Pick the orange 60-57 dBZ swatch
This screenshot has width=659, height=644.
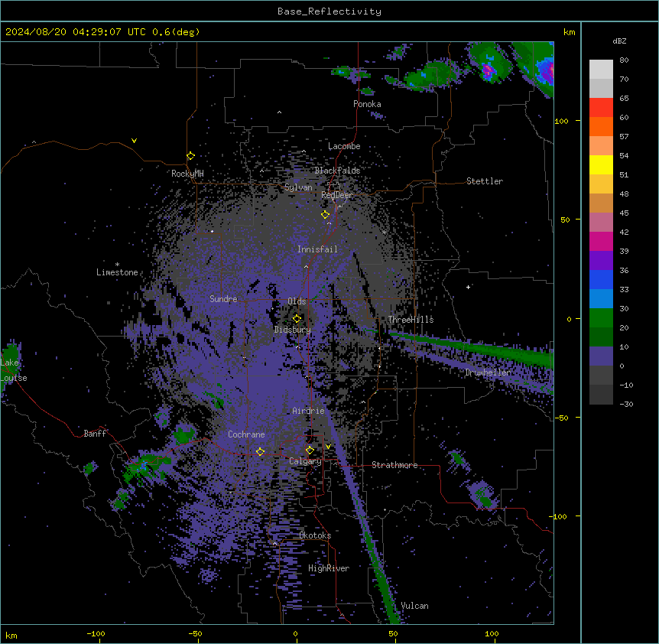pos(601,126)
